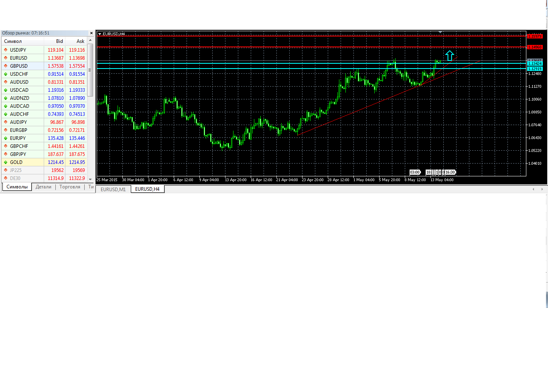This screenshot has height=392, width=548.
Task: Click the red down-arrow icon beside GBPCHF
Action: tap(6, 146)
